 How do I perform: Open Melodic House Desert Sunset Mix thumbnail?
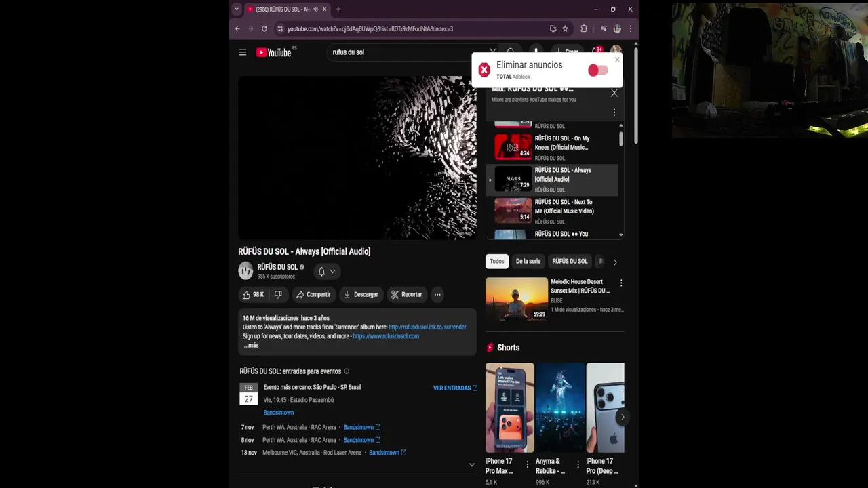coord(516,299)
